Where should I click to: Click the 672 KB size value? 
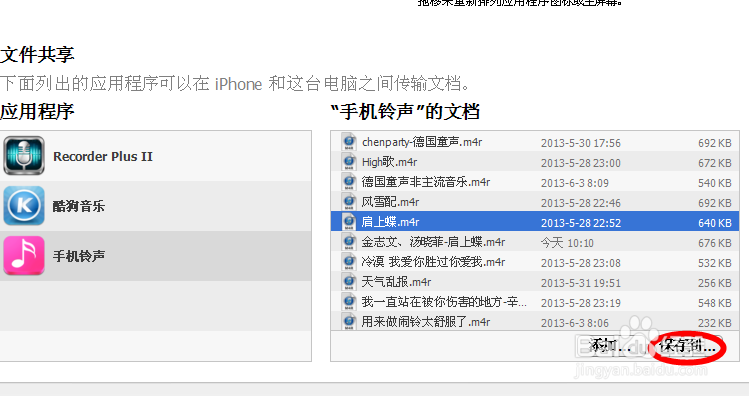(x=715, y=163)
